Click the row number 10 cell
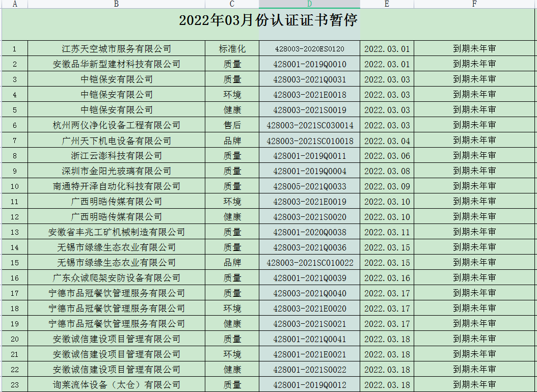This screenshot has width=537, height=392. point(14,186)
